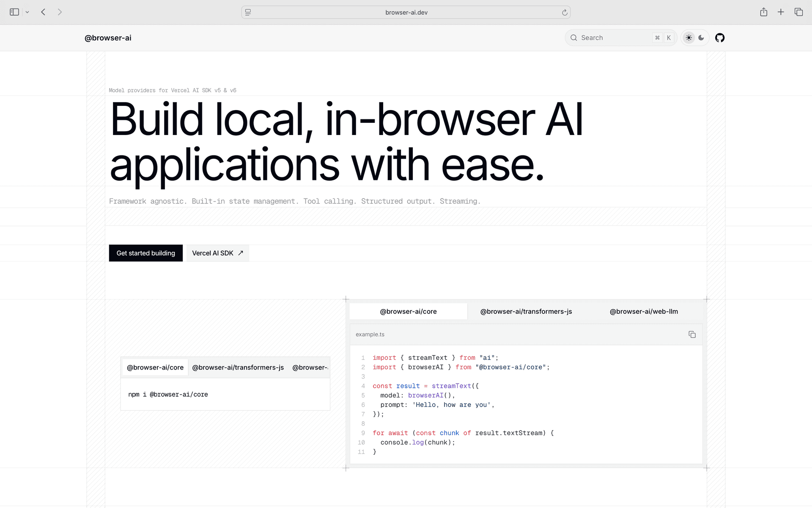812x508 pixels.
Task: Open the Safari share icon
Action: coord(763,12)
